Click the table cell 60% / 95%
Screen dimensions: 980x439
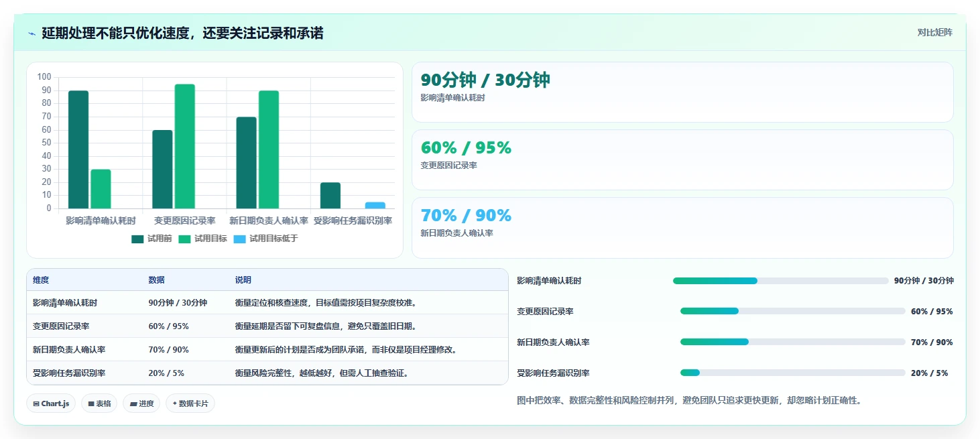click(168, 326)
